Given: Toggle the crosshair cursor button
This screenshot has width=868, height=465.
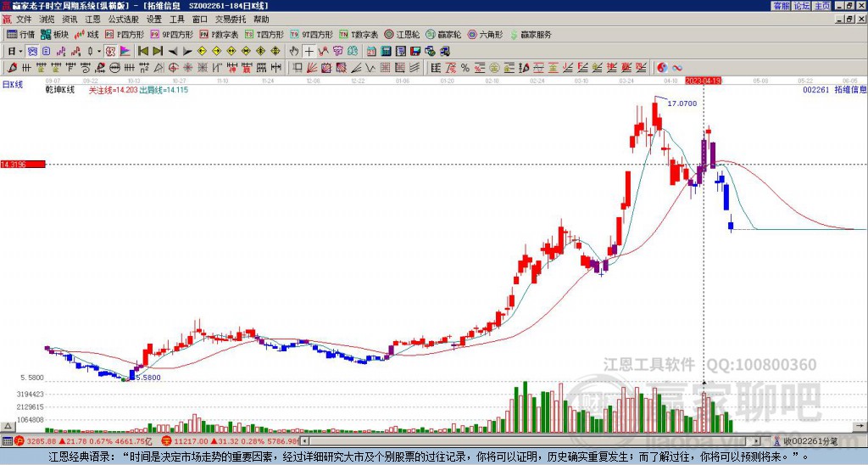Looking at the screenshot, I should pos(309,52).
